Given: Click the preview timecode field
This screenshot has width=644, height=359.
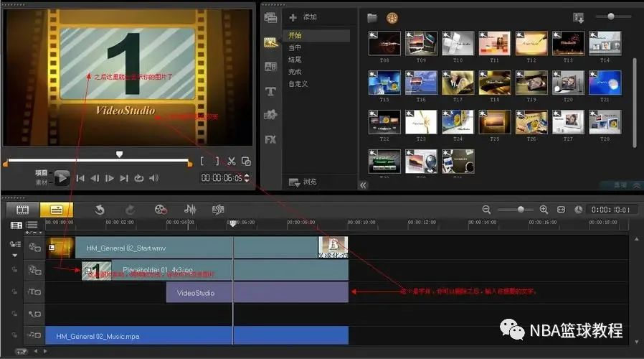Looking at the screenshot, I should (x=222, y=178).
